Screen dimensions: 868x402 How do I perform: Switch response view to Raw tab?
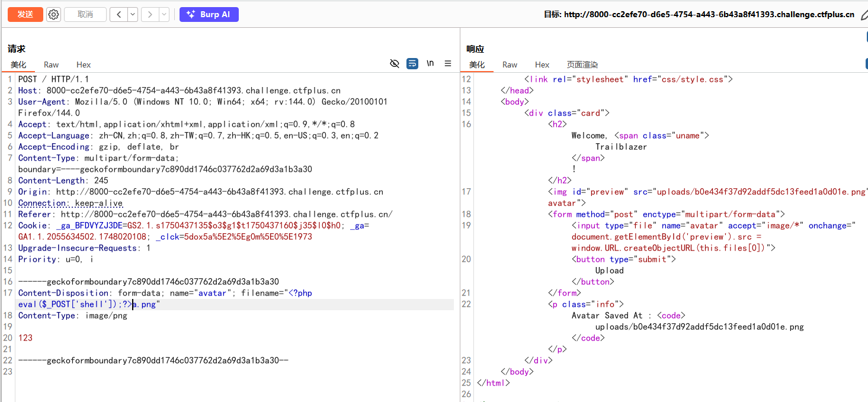[510, 65]
